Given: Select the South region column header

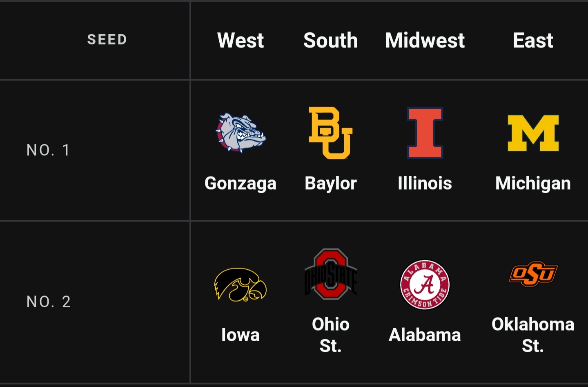Looking at the screenshot, I should [x=330, y=40].
